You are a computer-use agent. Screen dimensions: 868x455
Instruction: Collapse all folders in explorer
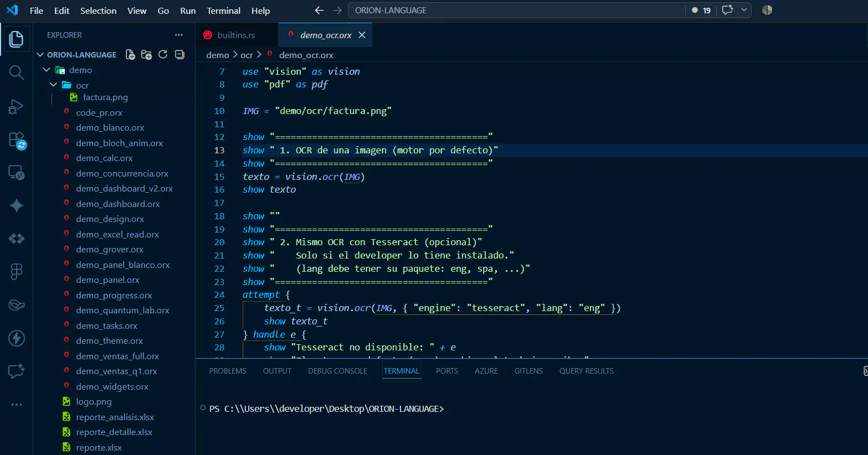(x=179, y=54)
